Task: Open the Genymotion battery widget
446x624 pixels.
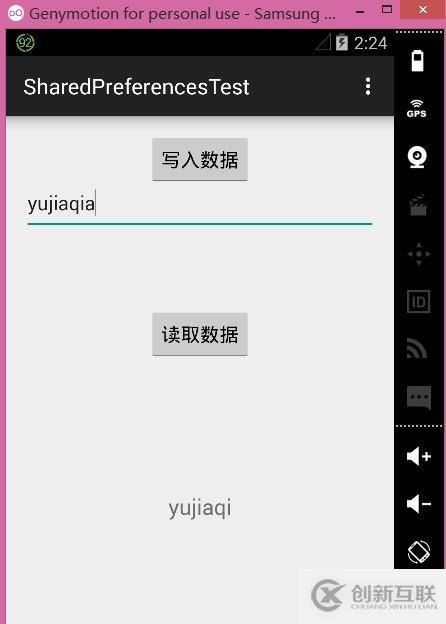Action: [417, 61]
